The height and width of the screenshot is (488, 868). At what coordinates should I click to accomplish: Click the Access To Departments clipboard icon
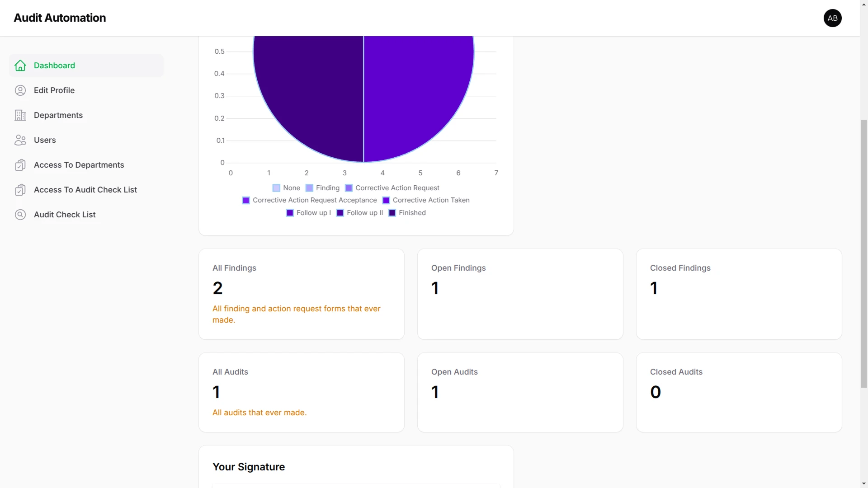20,165
